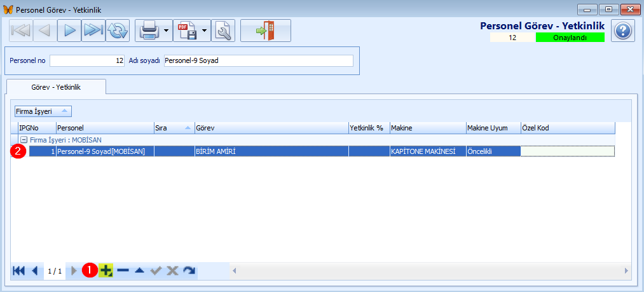644x292 pixels.
Task: Click the green Onaylandı status indicator
Action: (x=570, y=38)
